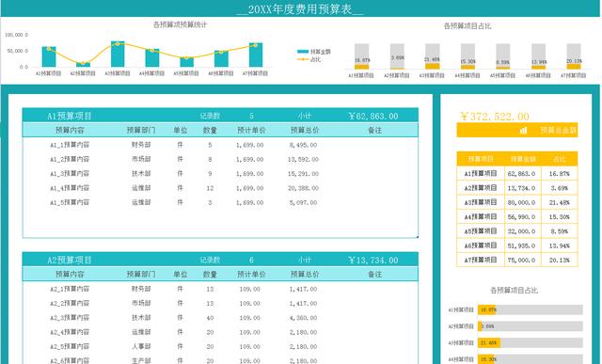Select the A1_1预算内容 cell
The height and width of the screenshot is (364, 602).
70,145
